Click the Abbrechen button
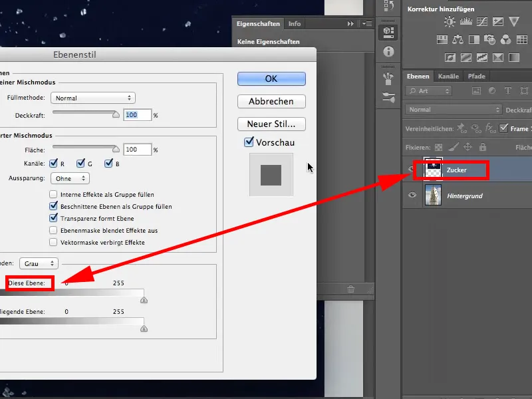The width and height of the screenshot is (532, 399). pyautogui.click(x=271, y=102)
